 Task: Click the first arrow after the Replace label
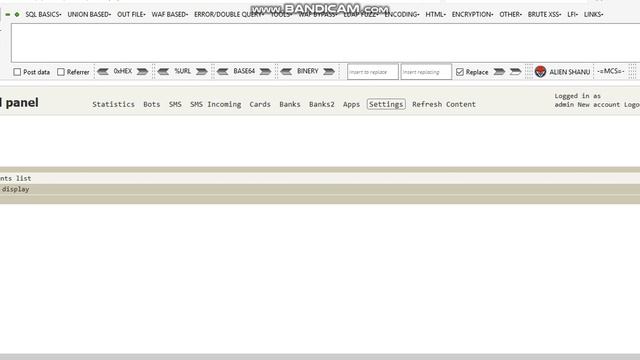[499, 72]
